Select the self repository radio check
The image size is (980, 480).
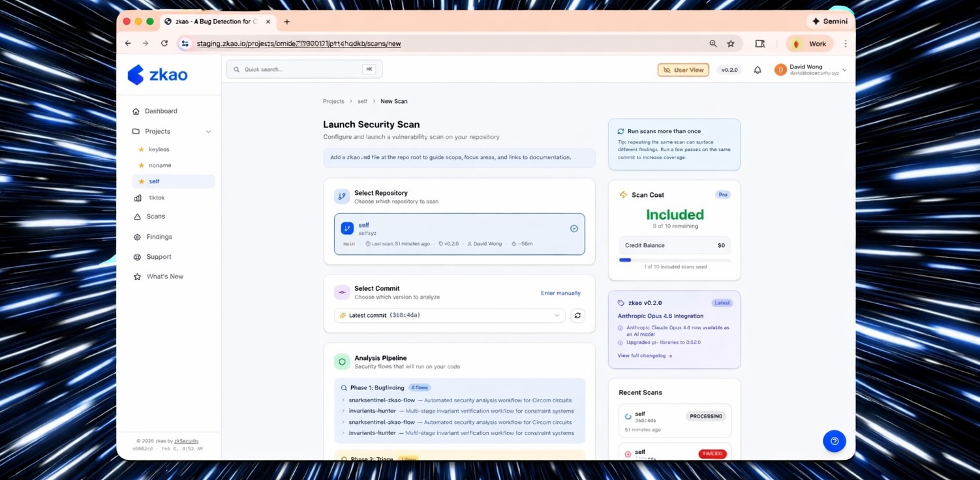click(574, 228)
